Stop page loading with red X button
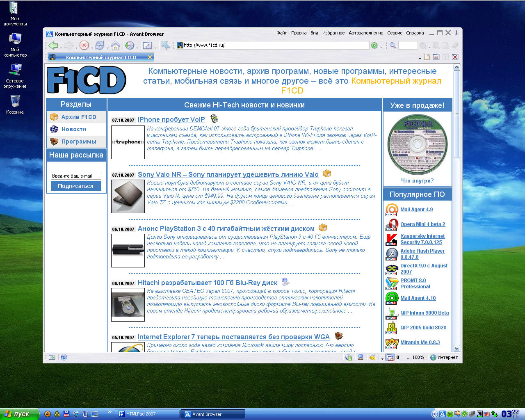 pyautogui.click(x=84, y=46)
